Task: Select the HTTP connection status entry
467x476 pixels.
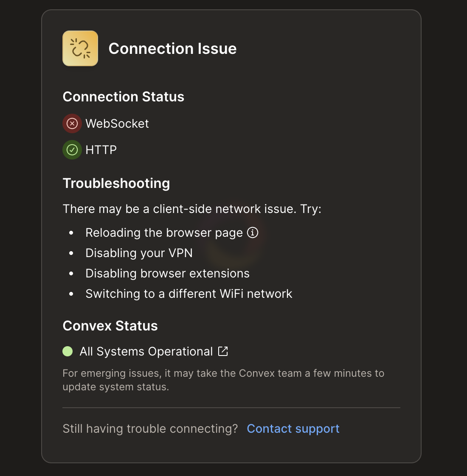Action: (x=90, y=150)
